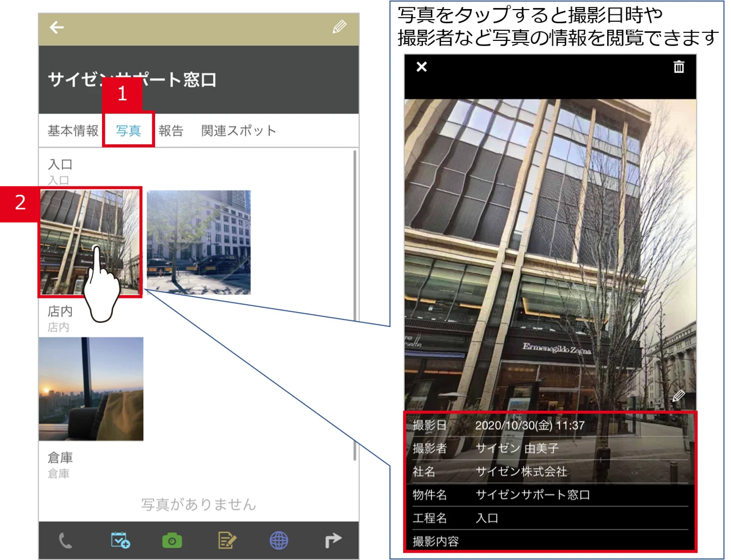The width and height of the screenshot is (731, 560).
Task: Open first 入口 building photo thumbnail
Action: (x=91, y=242)
